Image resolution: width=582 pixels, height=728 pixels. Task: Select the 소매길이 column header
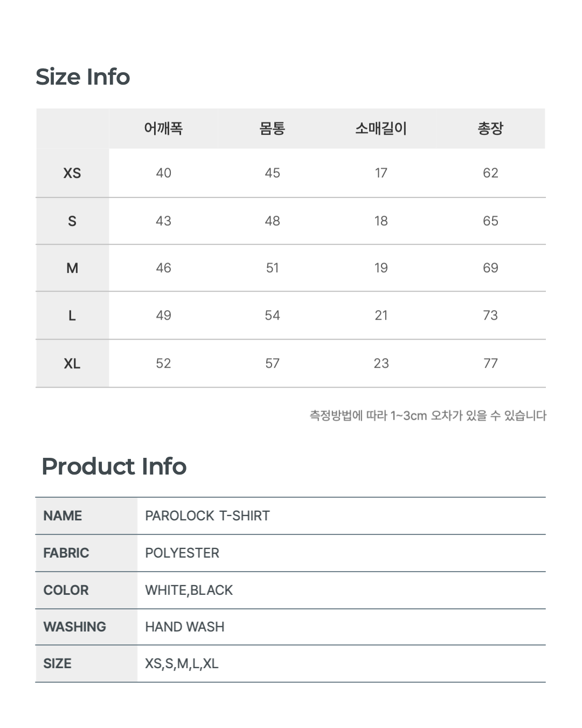click(381, 128)
